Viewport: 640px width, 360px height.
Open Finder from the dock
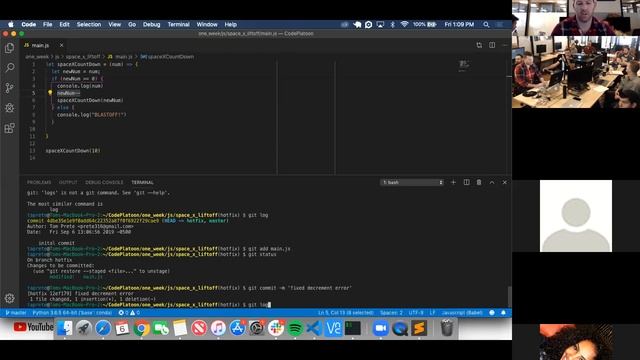[64, 328]
